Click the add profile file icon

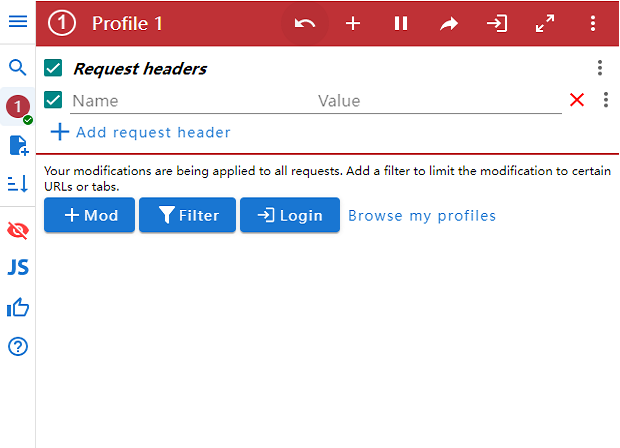pos(17,146)
